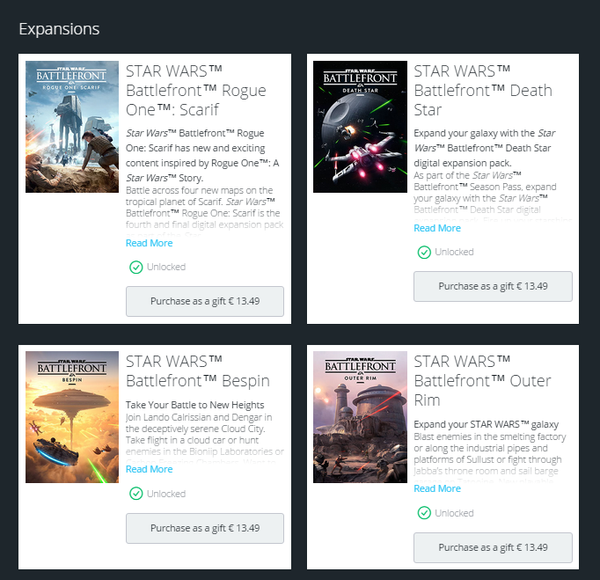The height and width of the screenshot is (580, 600).
Task: Purchase Rogue One: Scarif as a gift
Action: click(205, 301)
